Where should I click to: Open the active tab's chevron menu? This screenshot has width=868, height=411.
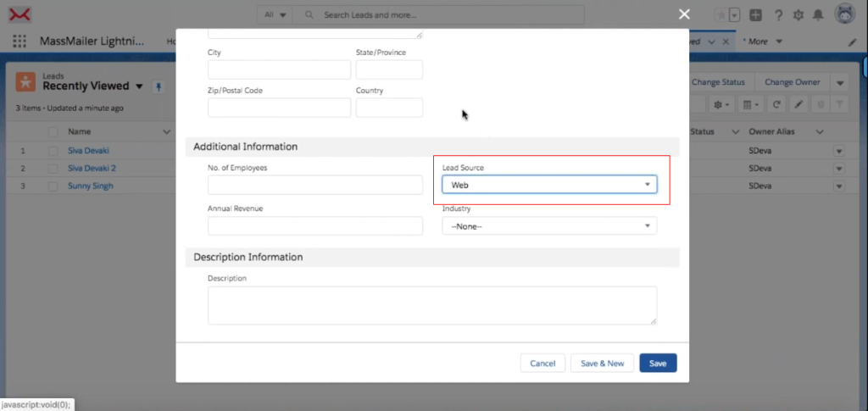[x=711, y=42]
